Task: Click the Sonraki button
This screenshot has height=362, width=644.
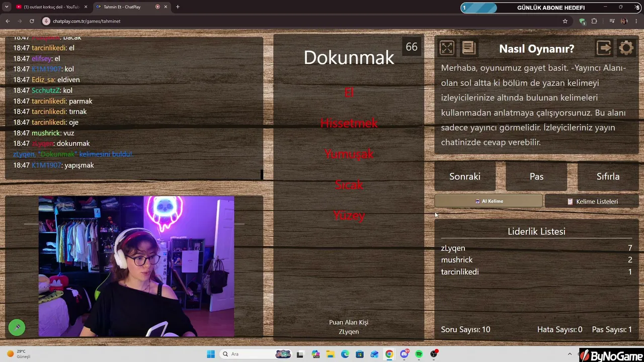Action: [x=465, y=176]
